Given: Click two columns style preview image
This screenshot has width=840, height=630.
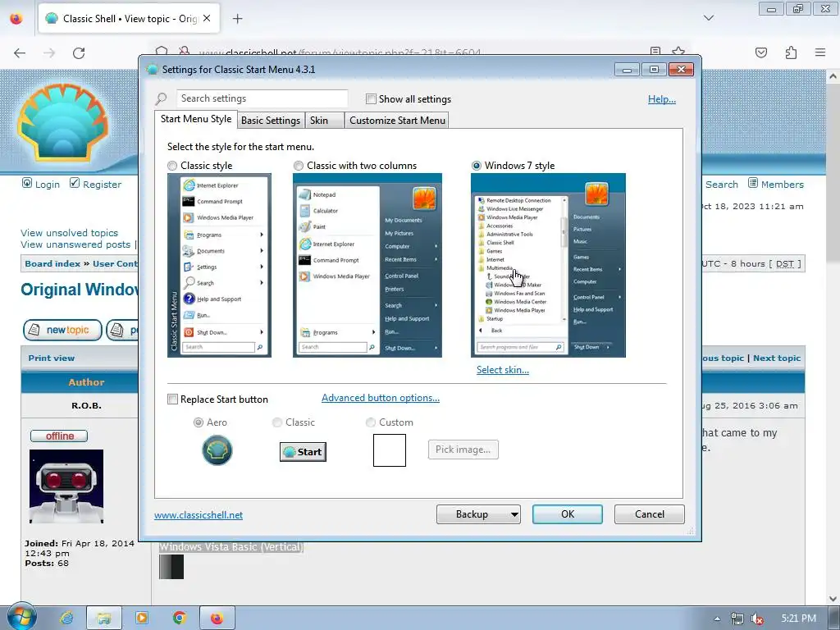Looking at the screenshot, I should 367,265.
